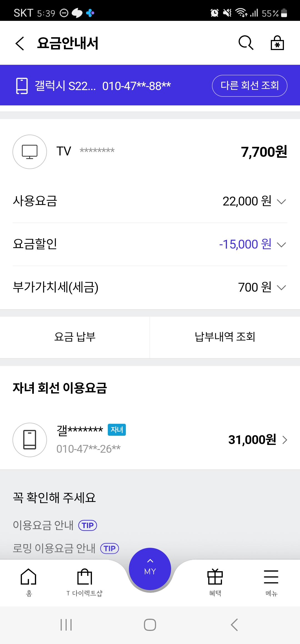Tap the child line phone icon
300x644 pixels.
[x=30, y=440]
